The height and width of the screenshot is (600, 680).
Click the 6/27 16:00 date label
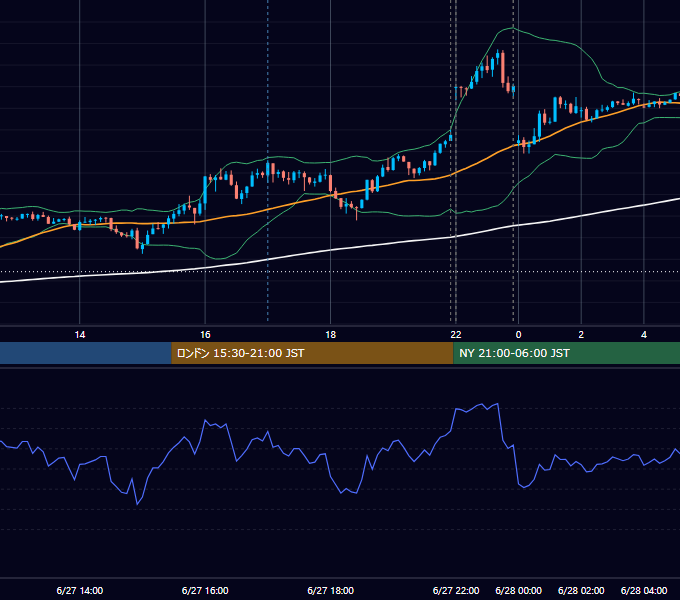click(205, 590)
